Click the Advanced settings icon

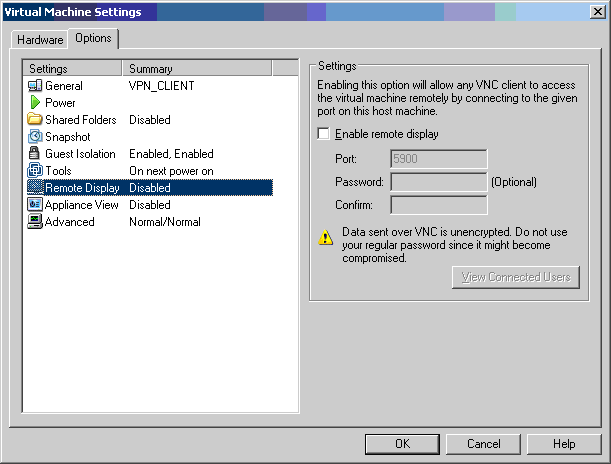[35, 222]
